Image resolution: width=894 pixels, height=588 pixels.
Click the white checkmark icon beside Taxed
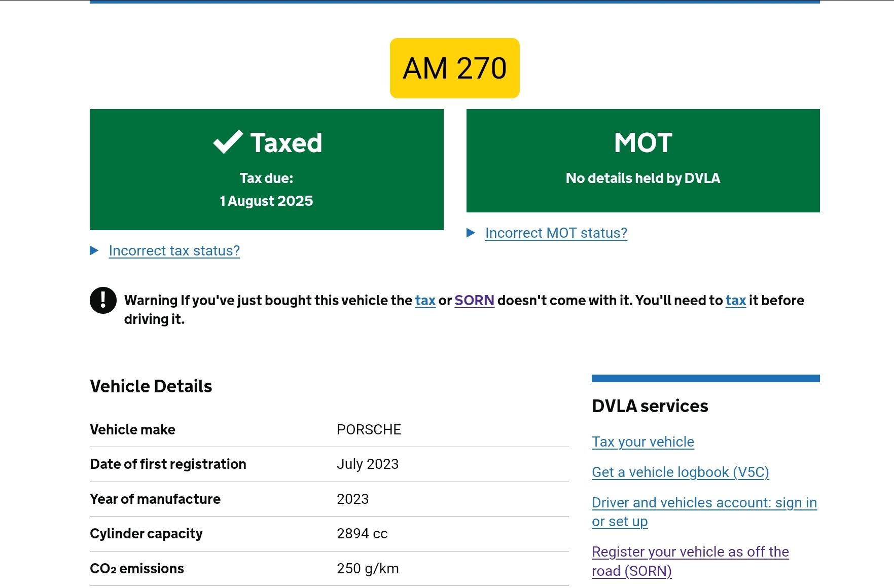pos(228,142)
